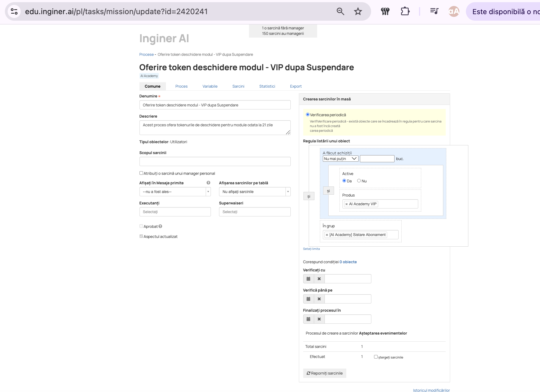540x392 pixels.
Task: Click the browser profile avatar
Action: [454, 11]
